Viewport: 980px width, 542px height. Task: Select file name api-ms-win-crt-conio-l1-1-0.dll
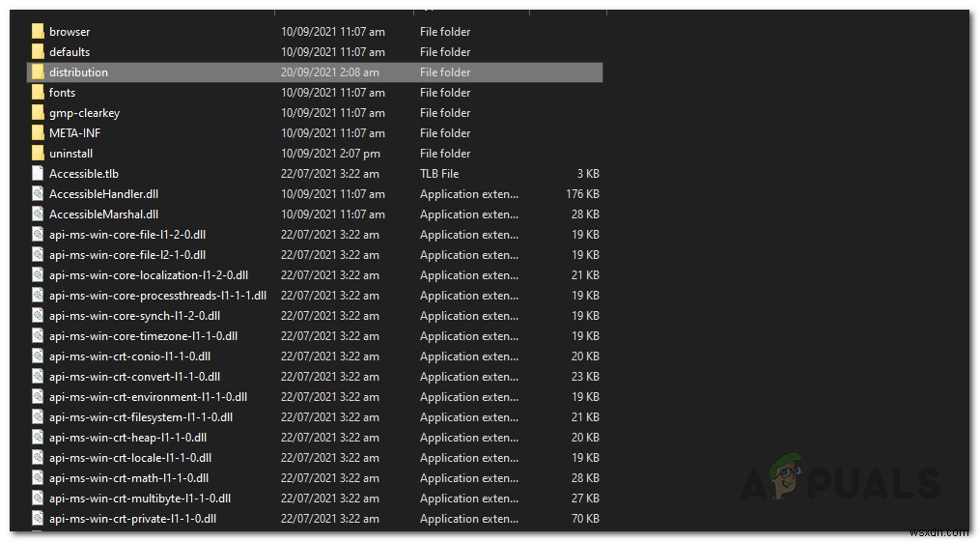coord(129,357)
